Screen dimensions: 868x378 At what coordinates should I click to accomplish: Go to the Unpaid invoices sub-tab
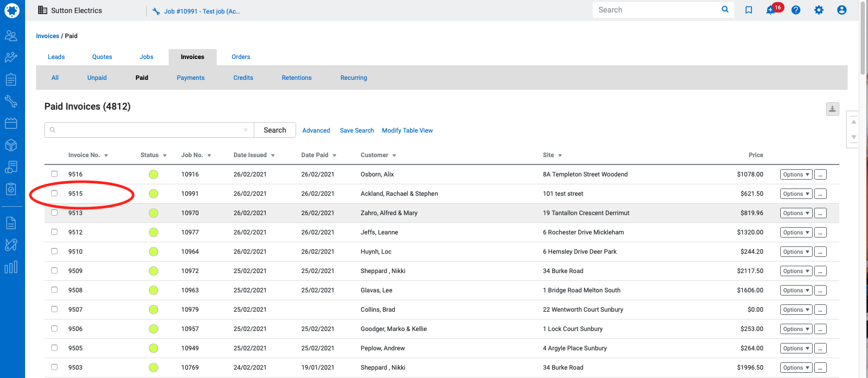point(97,78)
